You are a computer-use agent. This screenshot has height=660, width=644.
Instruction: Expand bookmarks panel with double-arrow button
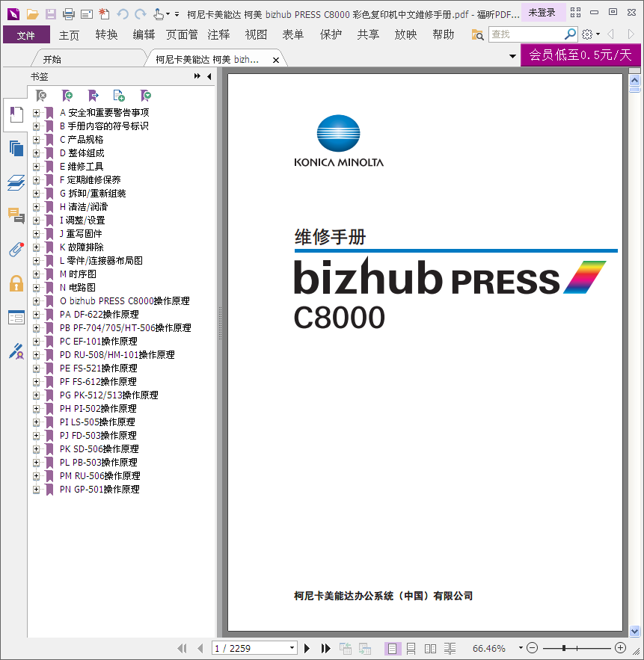(197, 76)
